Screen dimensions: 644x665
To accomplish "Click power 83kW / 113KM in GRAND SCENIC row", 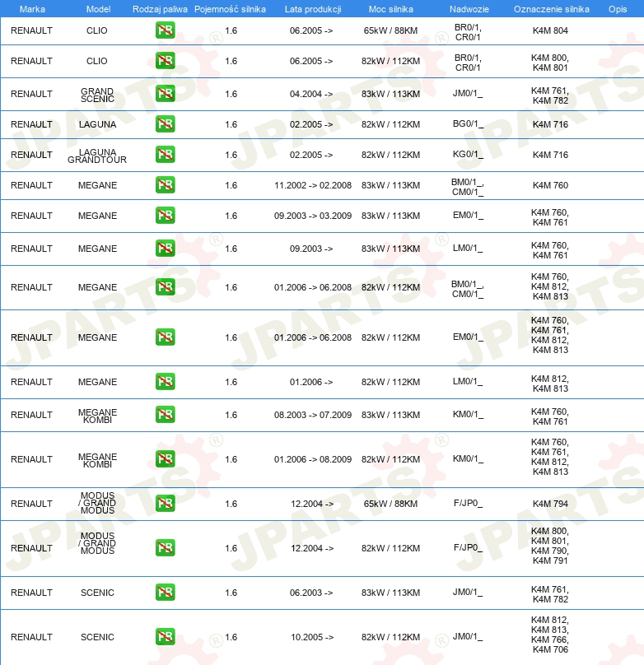I will click(390, 94).
